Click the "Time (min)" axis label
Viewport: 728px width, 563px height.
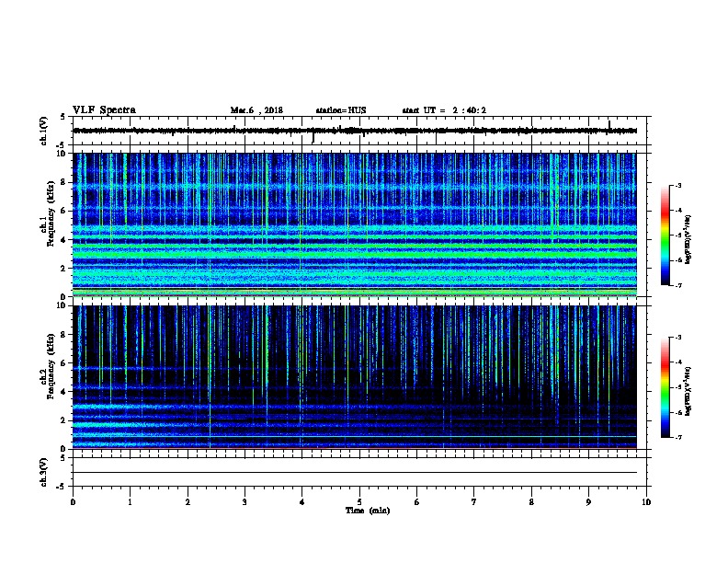368,511
